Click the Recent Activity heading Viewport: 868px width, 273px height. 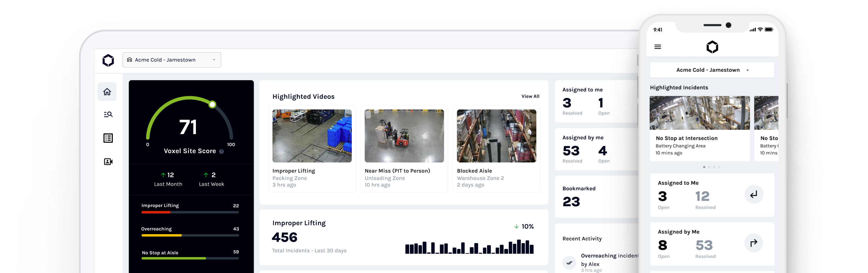(x=582, y=239)
